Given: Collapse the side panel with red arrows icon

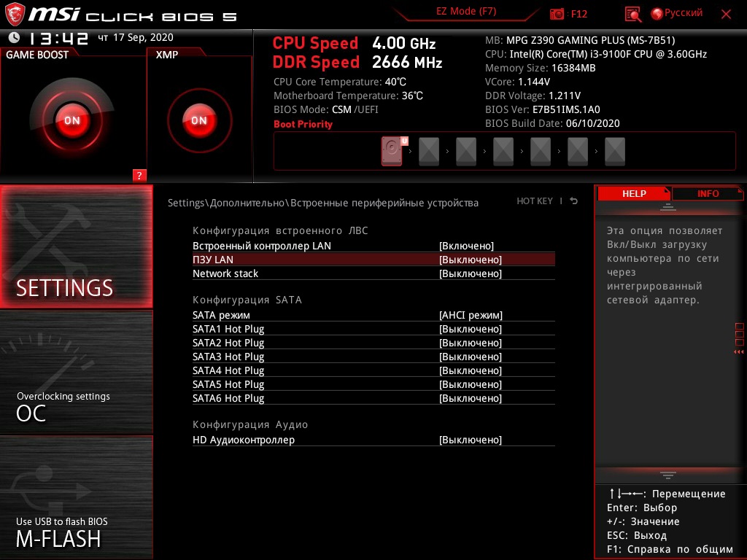Looking at the screenshot, I should click(x=739, y=352).
